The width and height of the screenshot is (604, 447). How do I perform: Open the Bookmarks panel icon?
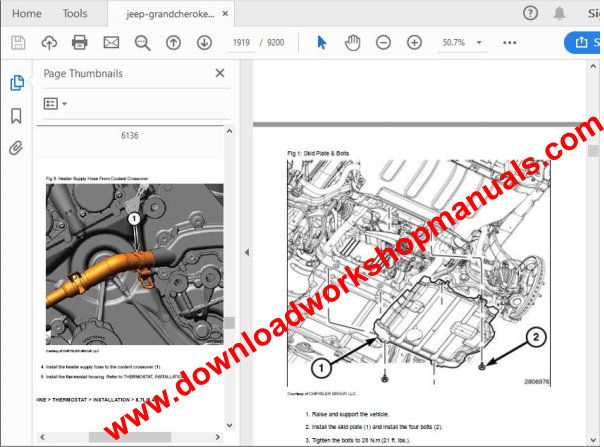(16, 116)
